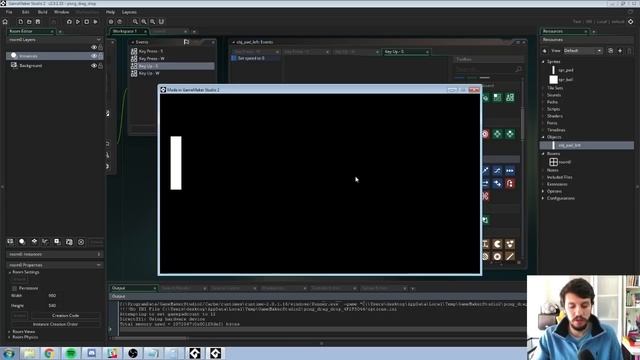
Task: Collapse the Room Settings section
Action: (x=10, y=272)
